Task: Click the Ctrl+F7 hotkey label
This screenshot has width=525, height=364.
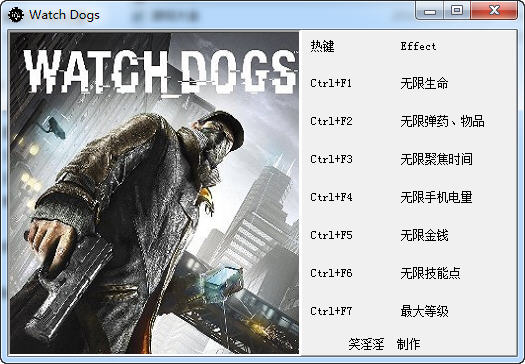Action: 331,311
